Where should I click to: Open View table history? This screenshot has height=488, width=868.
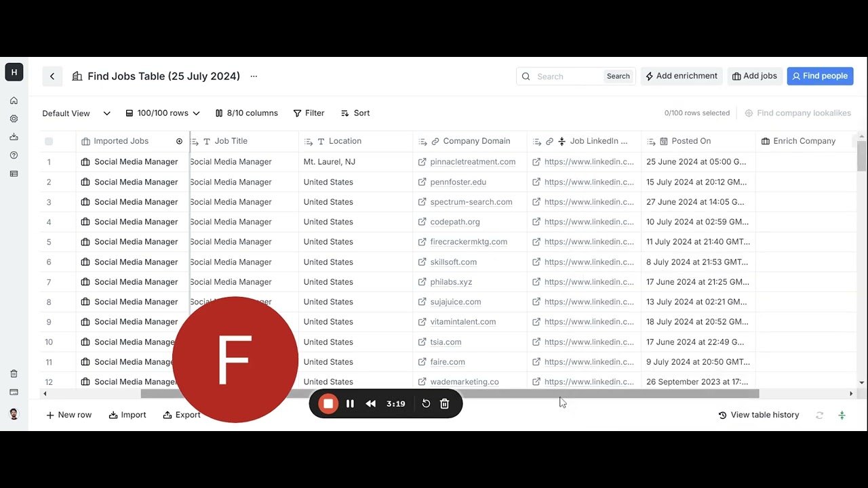759,415
